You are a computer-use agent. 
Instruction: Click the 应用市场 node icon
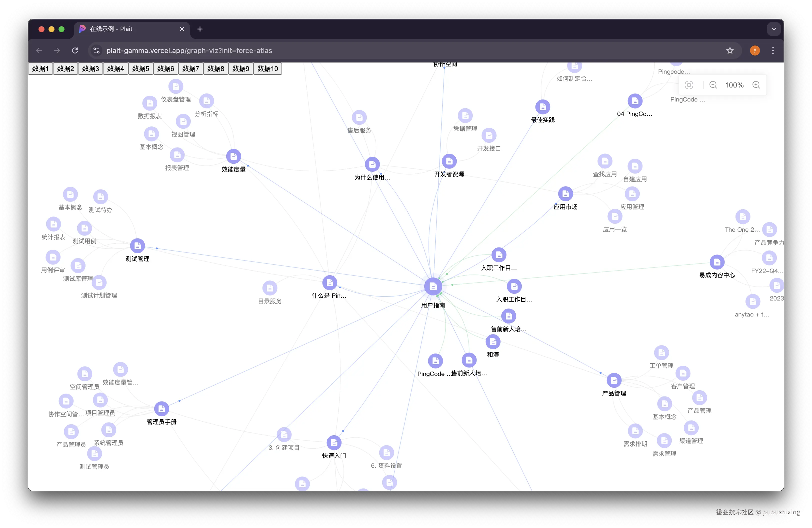pyautogui.click(x=565, y=194)
